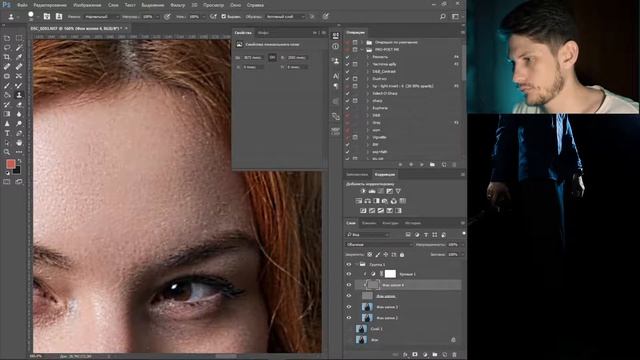
Task: Open the Окно menu
Action: click(236, 5)
